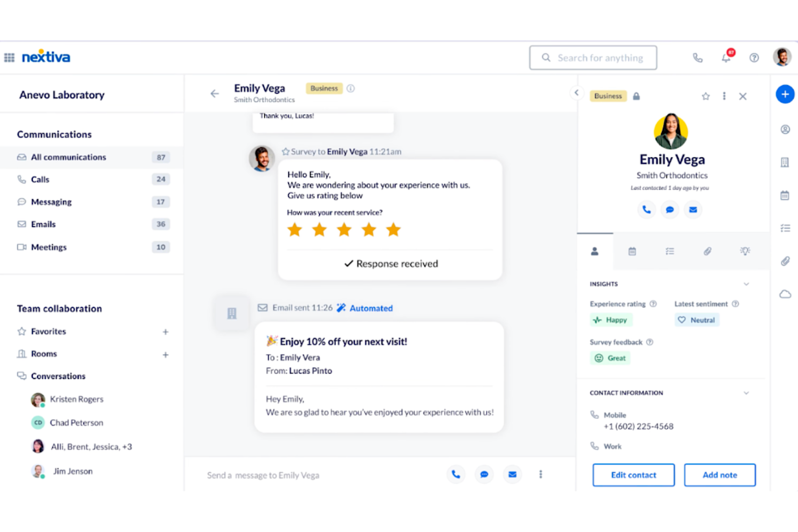Screen dimensions: 798x532
Task: Collapse the CONTACT INFORMATION section
Action: tap(746, 392)
